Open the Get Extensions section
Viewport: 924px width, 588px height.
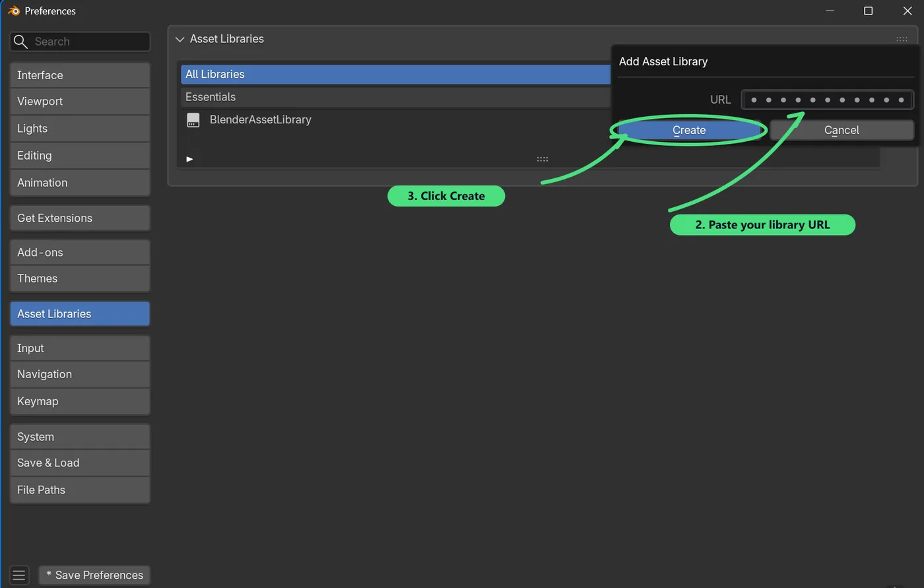(80, 218)
